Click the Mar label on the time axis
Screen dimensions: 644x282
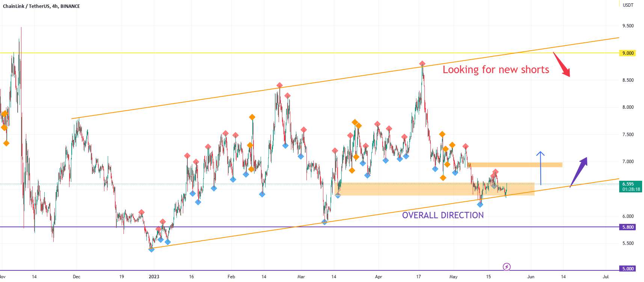(x=301, y=277)
